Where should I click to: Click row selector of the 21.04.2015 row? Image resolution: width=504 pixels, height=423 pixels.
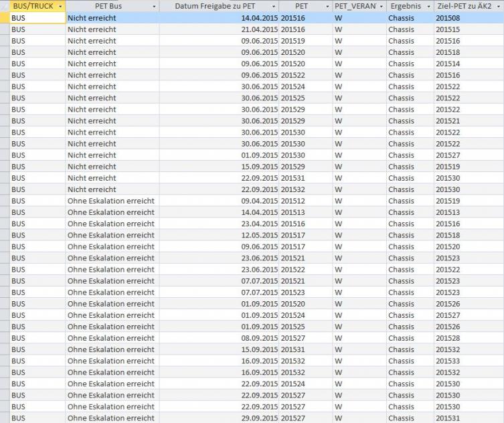click(5, 29)
